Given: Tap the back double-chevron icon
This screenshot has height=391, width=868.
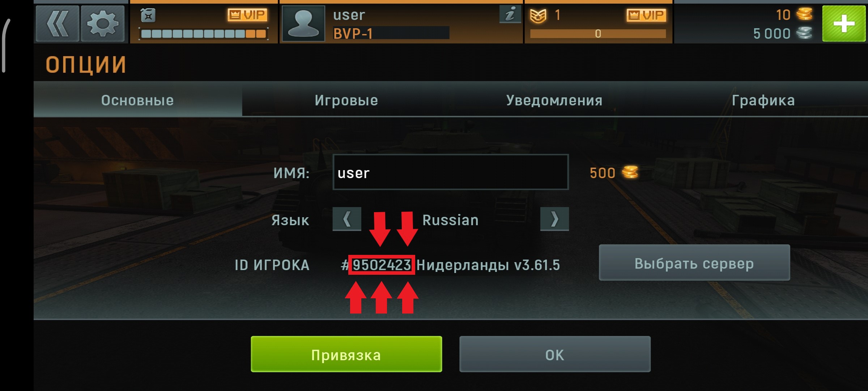Looking at the screenshot, I should pos(58,24).
